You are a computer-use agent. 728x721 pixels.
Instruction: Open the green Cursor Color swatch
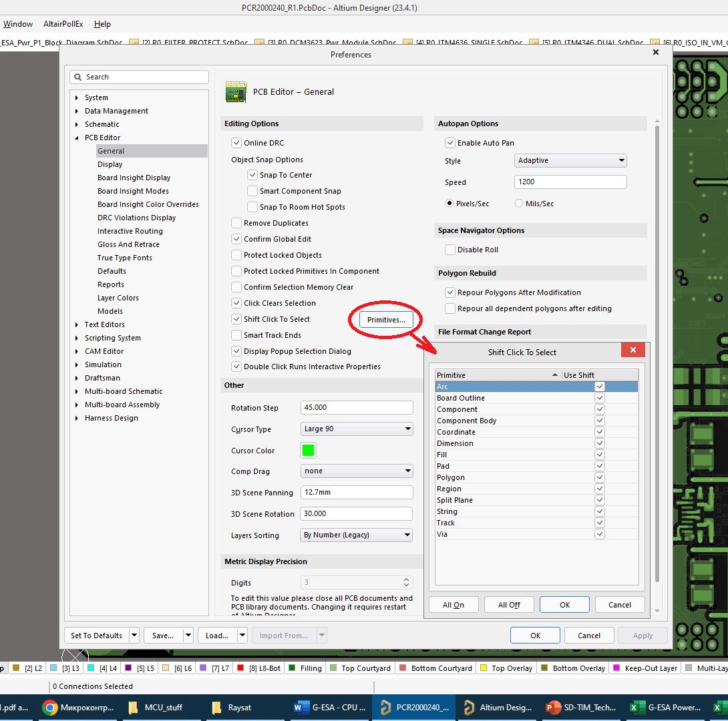click(x=309, y=450)
